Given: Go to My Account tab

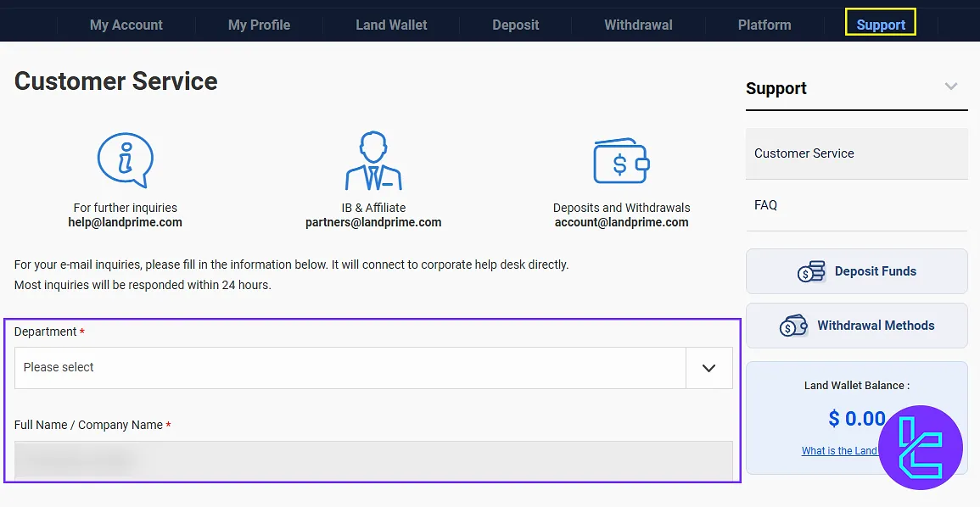Looking at the screenshot, I should click(126, 25).
